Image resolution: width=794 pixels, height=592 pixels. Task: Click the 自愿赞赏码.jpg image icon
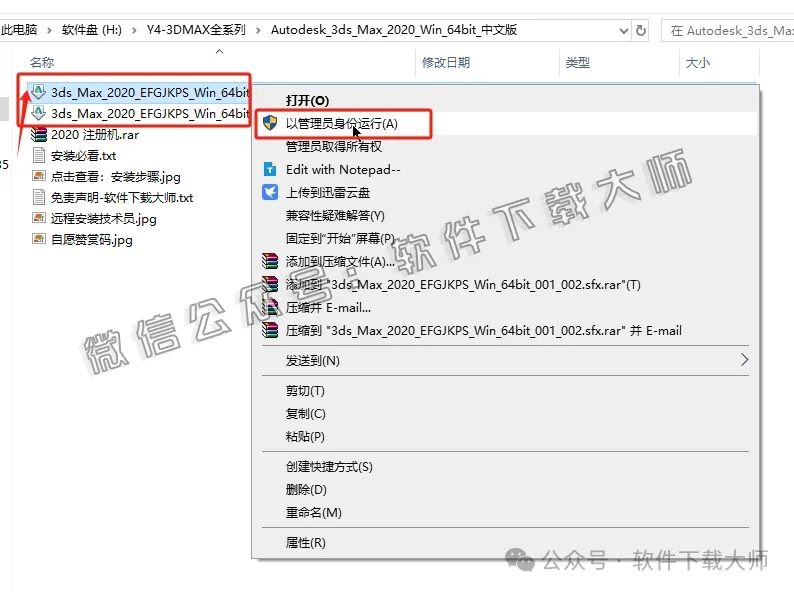click(x=38, y=239)
